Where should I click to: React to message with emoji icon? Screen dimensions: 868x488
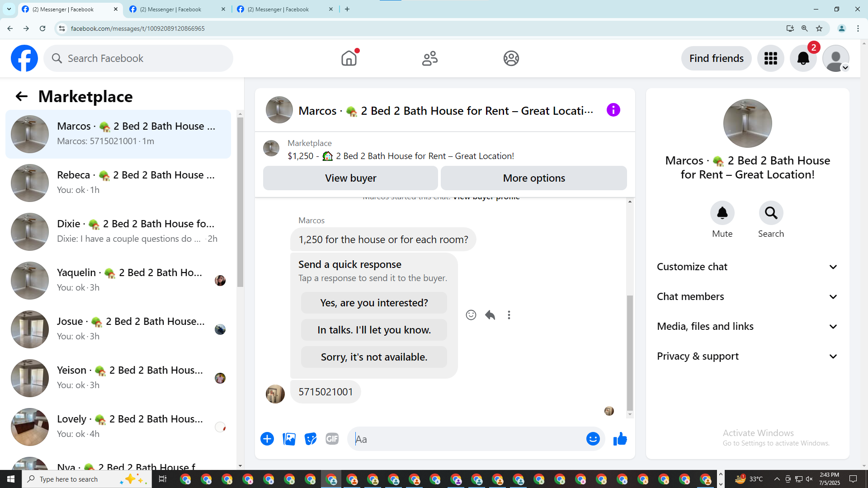[x=471, y=315]
